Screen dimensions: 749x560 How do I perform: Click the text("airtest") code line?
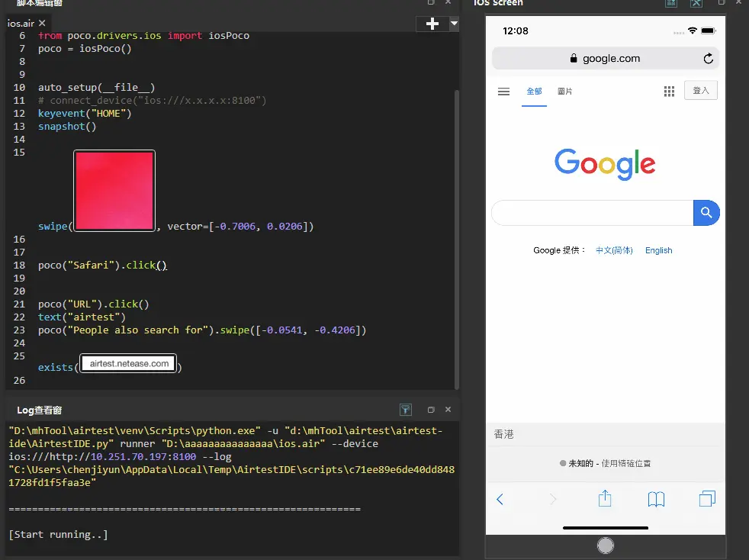[82, 317]
